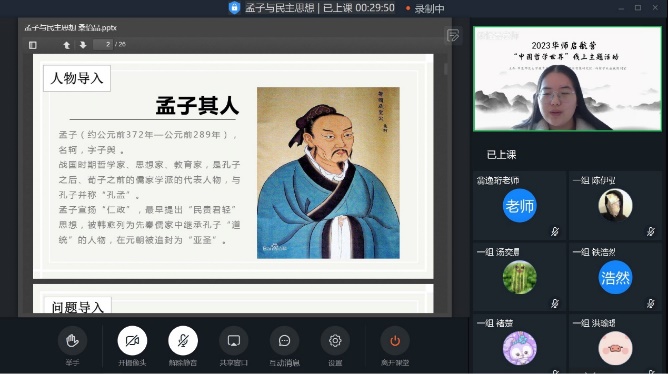The width and height of the screenshot is (668, 374).
Task: Turn on camera with the camera button
Action: tap(132, 341)
